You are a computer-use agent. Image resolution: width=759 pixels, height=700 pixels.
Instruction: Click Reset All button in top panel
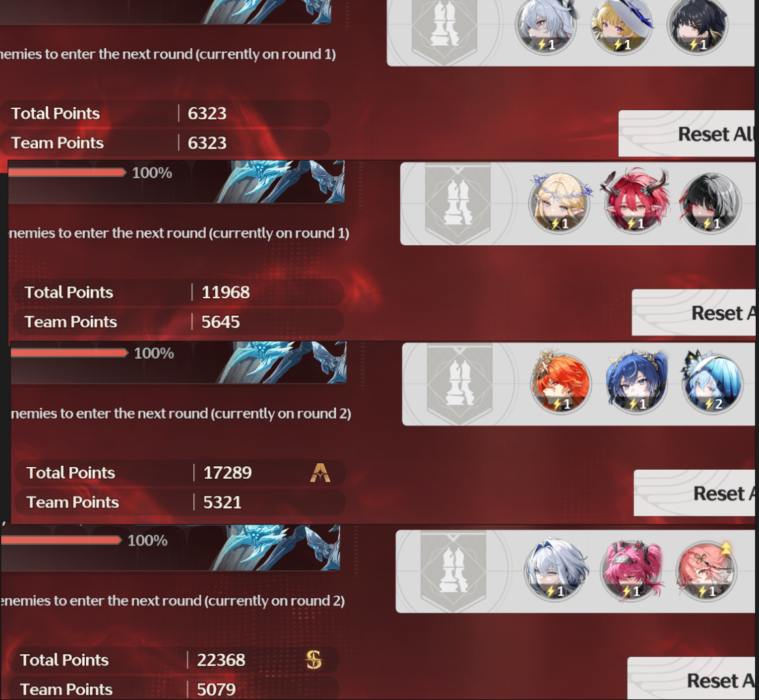[687, 134]
